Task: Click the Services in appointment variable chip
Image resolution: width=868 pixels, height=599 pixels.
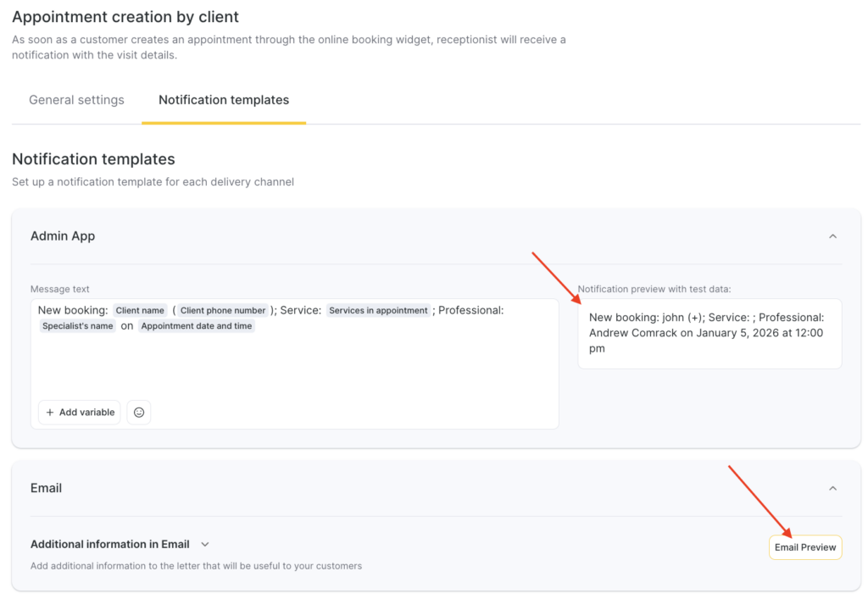Action: point(378,311)
